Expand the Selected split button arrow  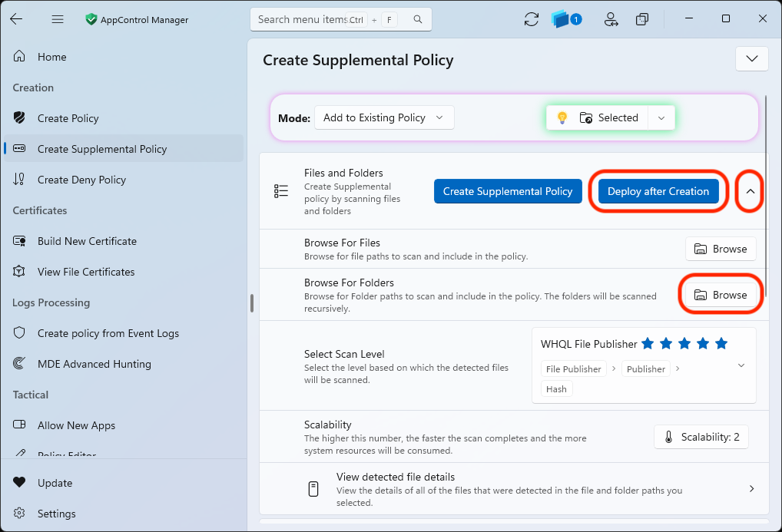pyautogui.click(x=661, y=118)
